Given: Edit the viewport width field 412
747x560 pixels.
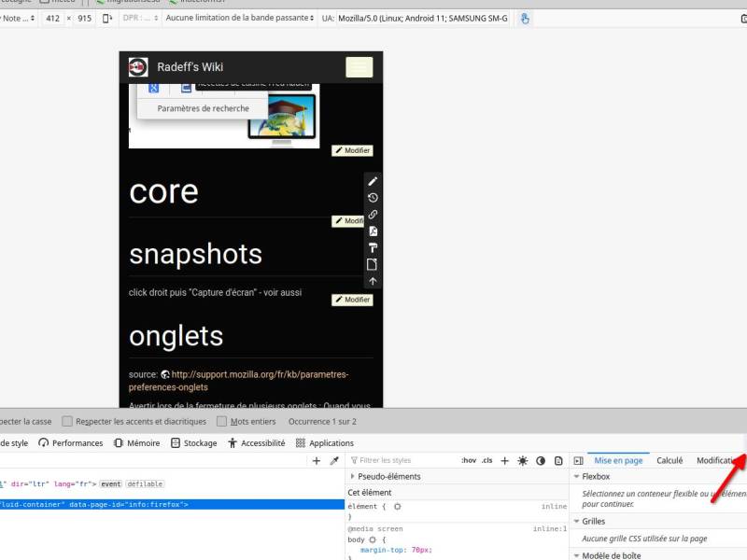Looking at the screenshot, I should pos(53,19).
